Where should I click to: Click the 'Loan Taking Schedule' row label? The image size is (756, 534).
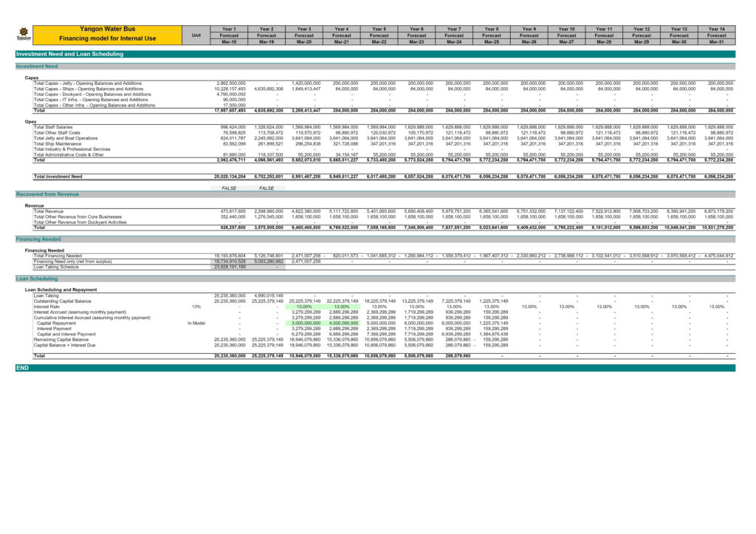coord(56,267)
